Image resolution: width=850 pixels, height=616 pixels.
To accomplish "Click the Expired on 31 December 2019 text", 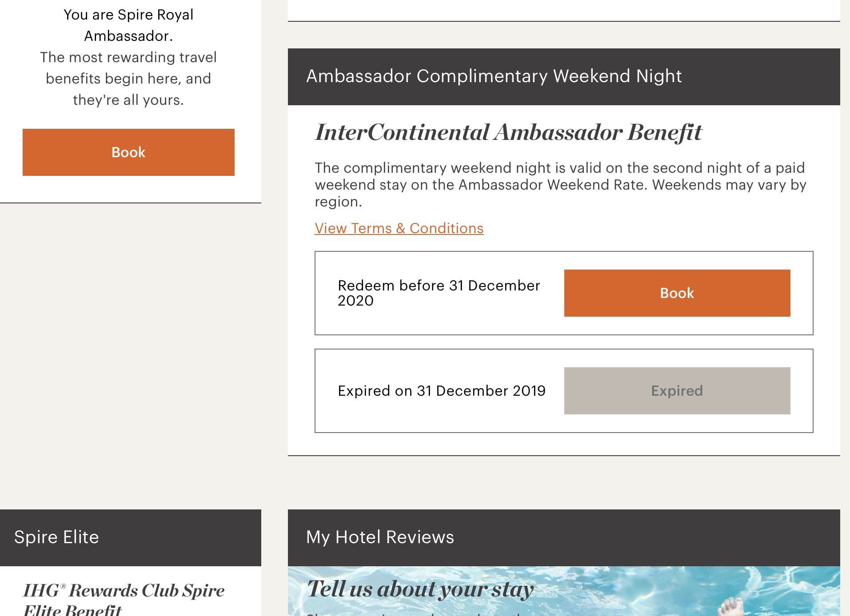I will (x=441, y=391).
